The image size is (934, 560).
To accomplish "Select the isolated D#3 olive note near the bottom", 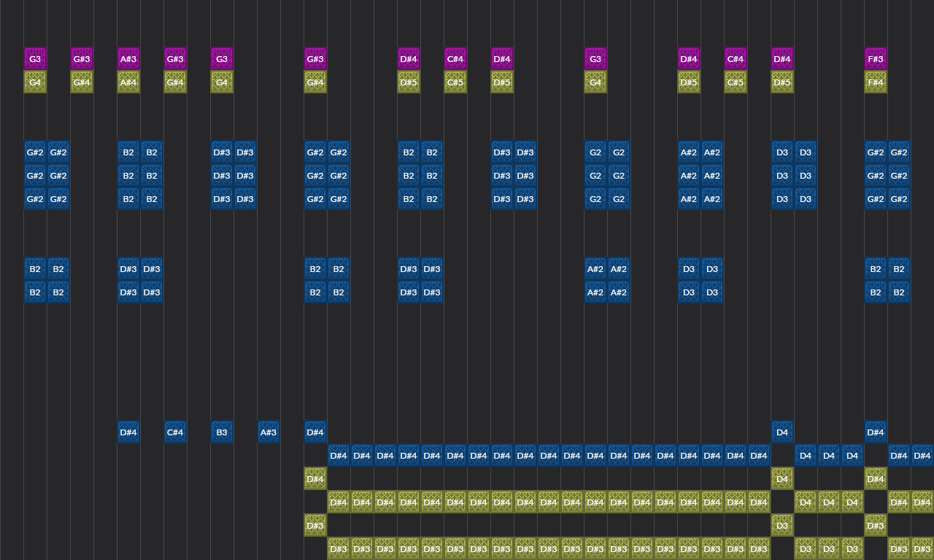I will click(x=314, y=525).
